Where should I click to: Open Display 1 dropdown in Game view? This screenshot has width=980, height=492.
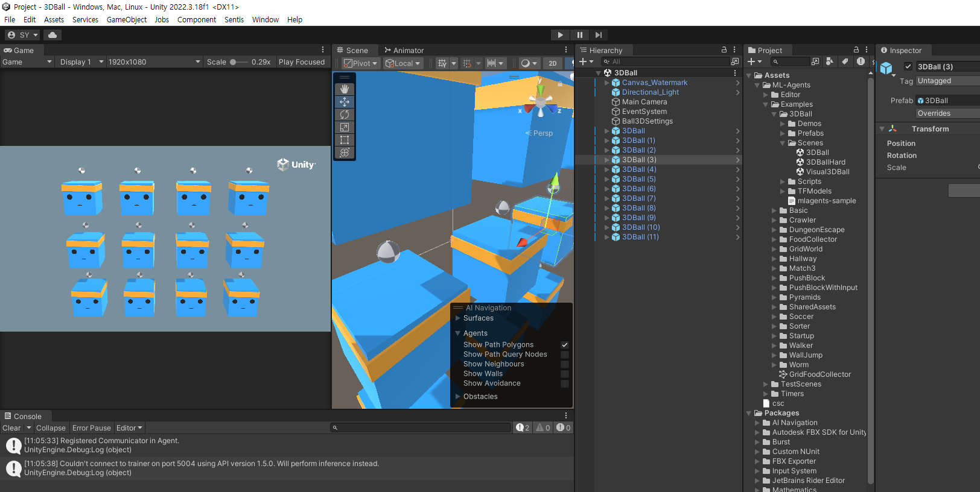81,61
